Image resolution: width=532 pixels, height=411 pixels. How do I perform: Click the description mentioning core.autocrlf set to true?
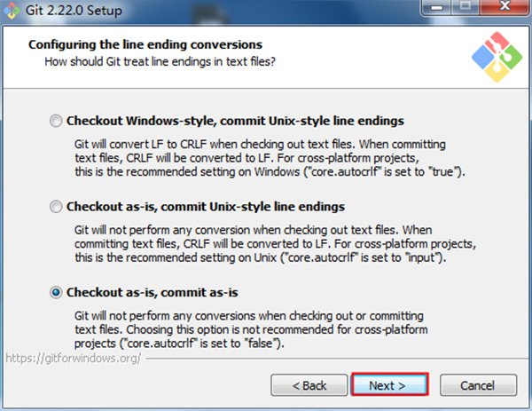(x=270, y=158)
